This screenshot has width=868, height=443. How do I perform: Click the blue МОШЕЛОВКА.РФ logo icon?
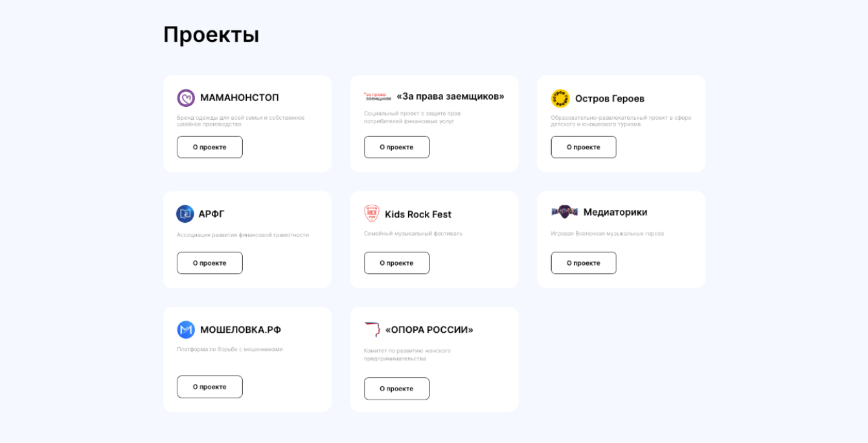click(x=186, y=330)
